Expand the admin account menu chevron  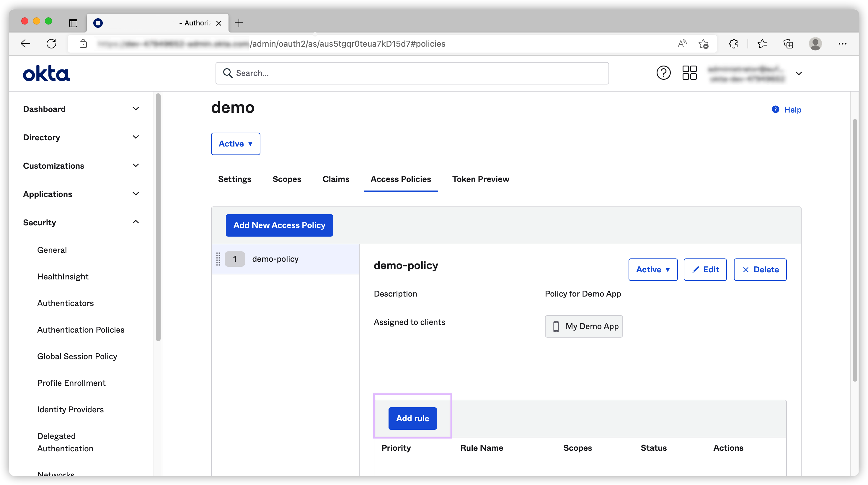tap(798, 74)
